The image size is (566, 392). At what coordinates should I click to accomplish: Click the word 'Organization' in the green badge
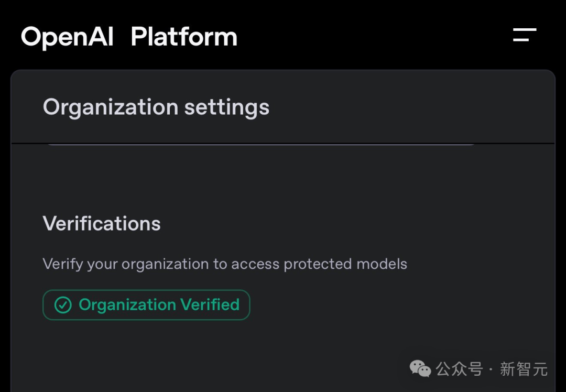(x=127, y=305)
